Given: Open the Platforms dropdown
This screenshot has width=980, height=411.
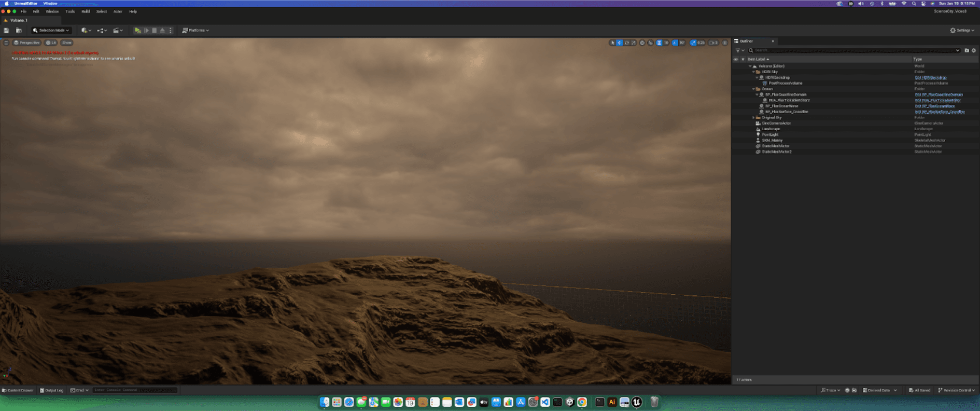Looking at the screenshot, I should pyautogui.click(x=195, y=31).
